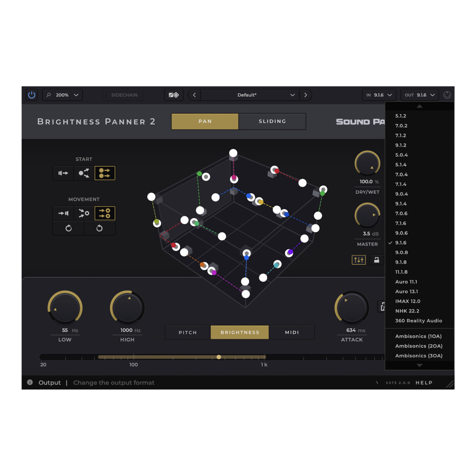Choose 5.1.2 output format
The image size is (476, 476).
(420, 116)
